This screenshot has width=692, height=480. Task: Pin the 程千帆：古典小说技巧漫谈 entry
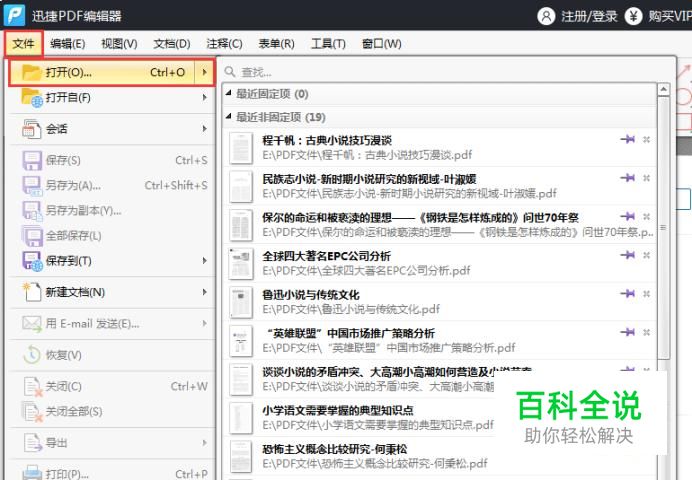point(628,139)
